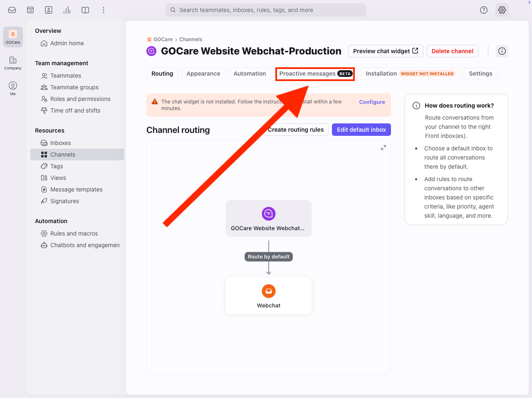Switch to the channel Settings tab

pos(480,74)
